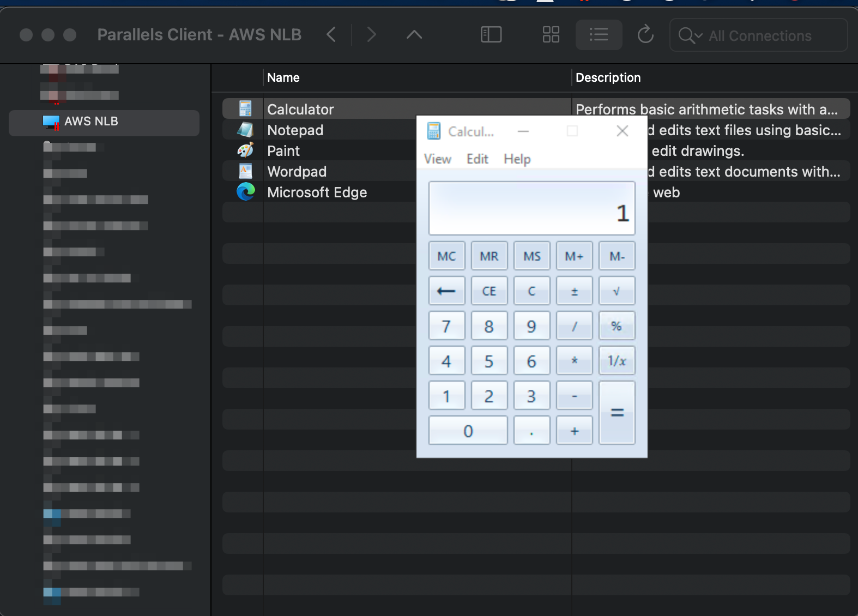Image resolution: width=858 pixels, height=616 pixels.
Task: Open the calculator Edit menu
Action: pyautogui.click(x=477, y=159)
